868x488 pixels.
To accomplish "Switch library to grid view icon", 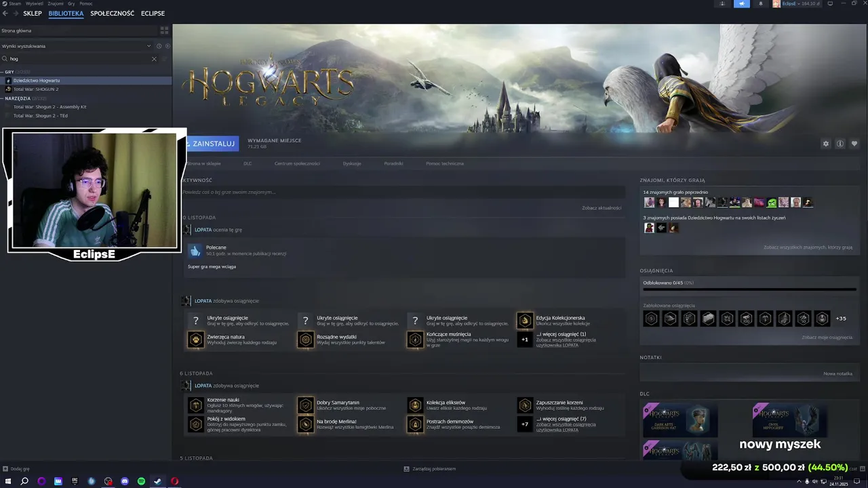I will point(164,30).
